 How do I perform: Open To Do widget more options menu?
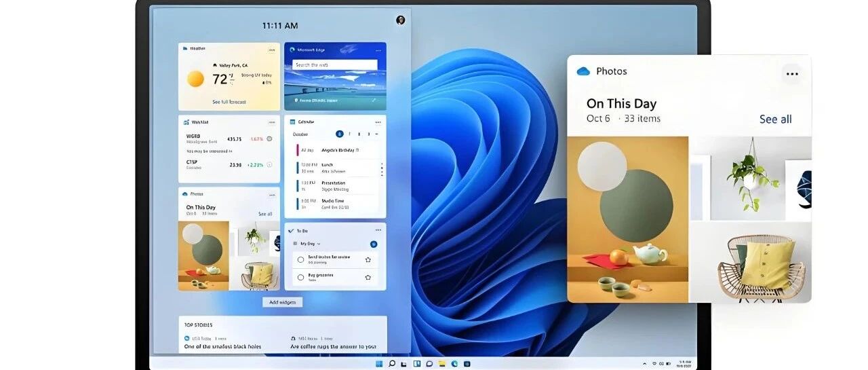(x=378, y=230)
